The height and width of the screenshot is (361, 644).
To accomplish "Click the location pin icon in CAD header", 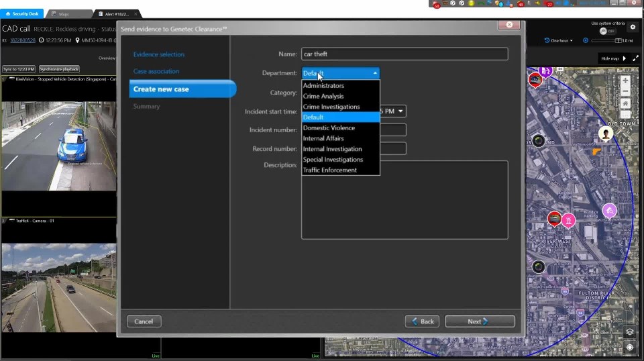I will 77,40.
